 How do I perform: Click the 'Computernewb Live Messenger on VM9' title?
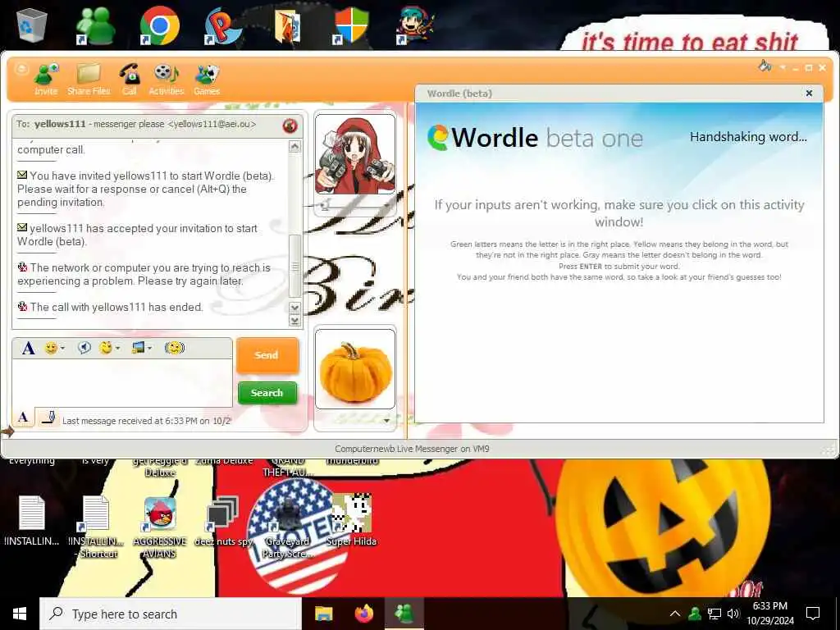(412, 449)
